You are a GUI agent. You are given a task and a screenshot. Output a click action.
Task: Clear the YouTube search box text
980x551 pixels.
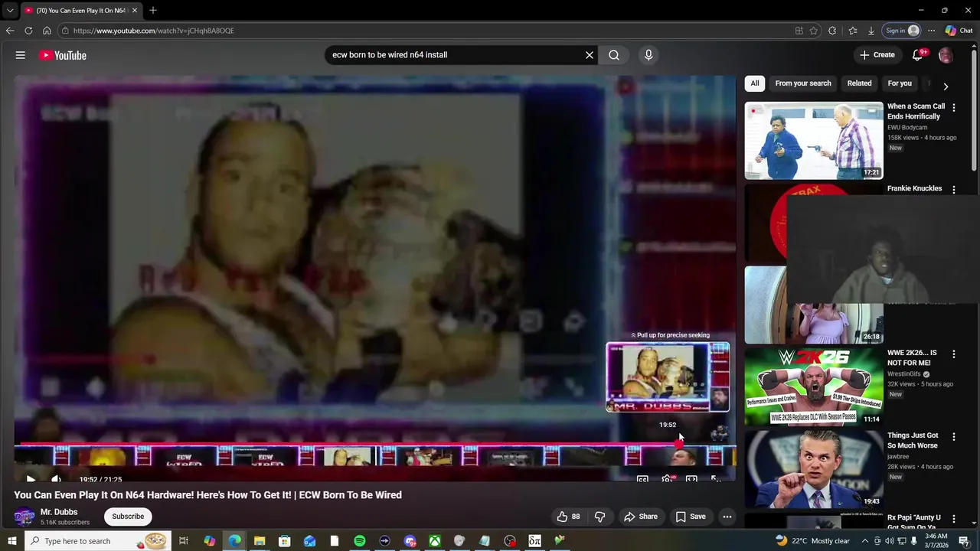click(590, 55)
